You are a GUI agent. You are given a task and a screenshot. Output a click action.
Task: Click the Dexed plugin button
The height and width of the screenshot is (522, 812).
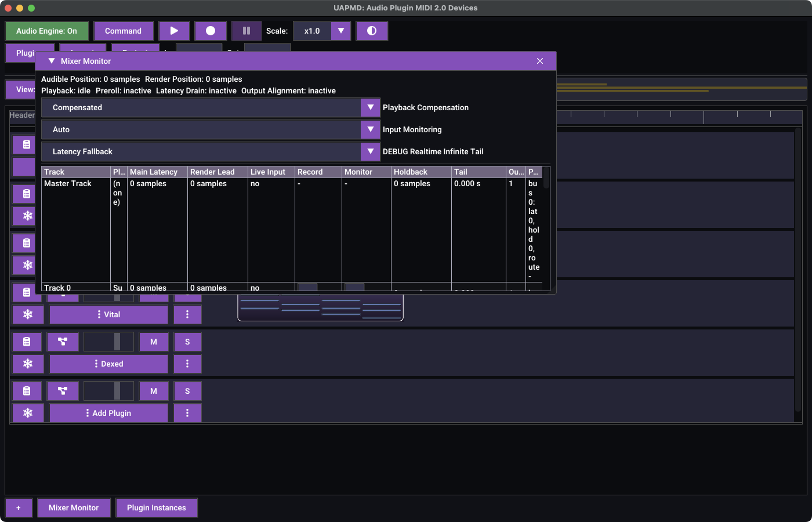[108, 364]
